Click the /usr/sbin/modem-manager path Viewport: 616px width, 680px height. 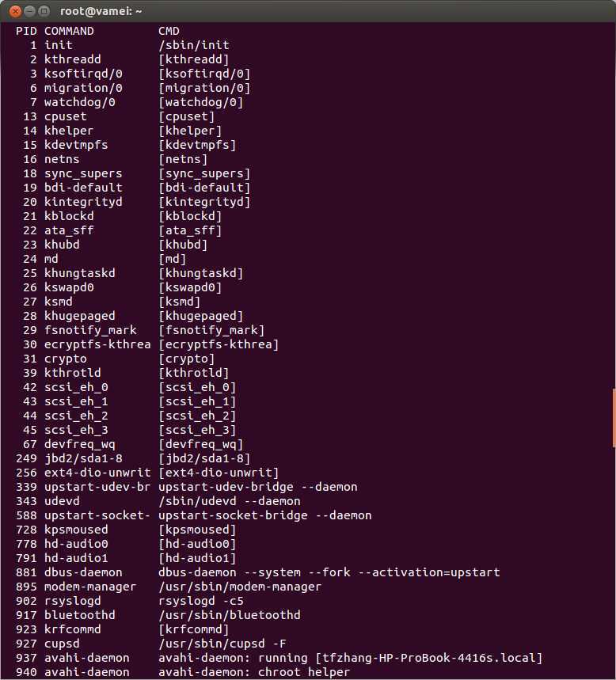point(240,587)
